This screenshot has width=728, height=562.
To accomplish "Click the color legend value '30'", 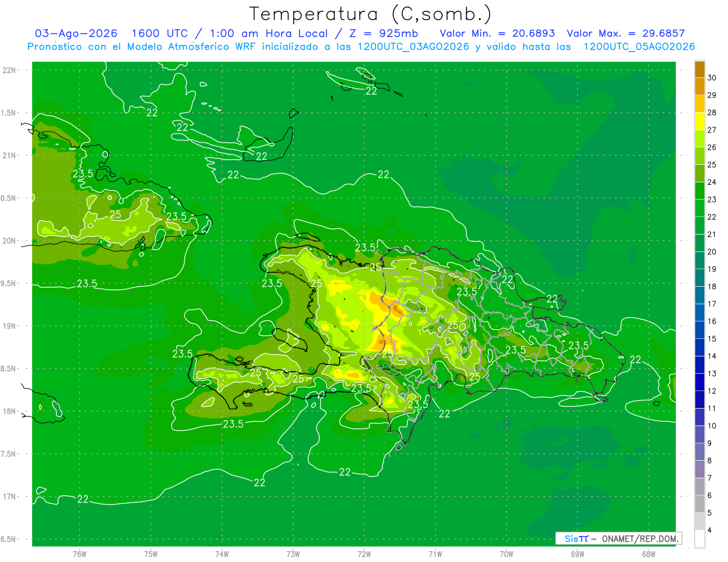I will click(x=712, y=78).
